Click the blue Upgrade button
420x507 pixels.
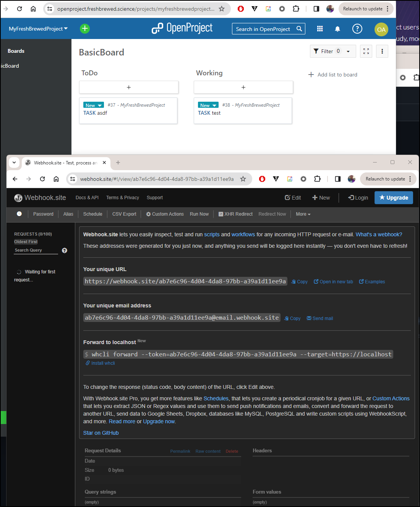point(394,198)
